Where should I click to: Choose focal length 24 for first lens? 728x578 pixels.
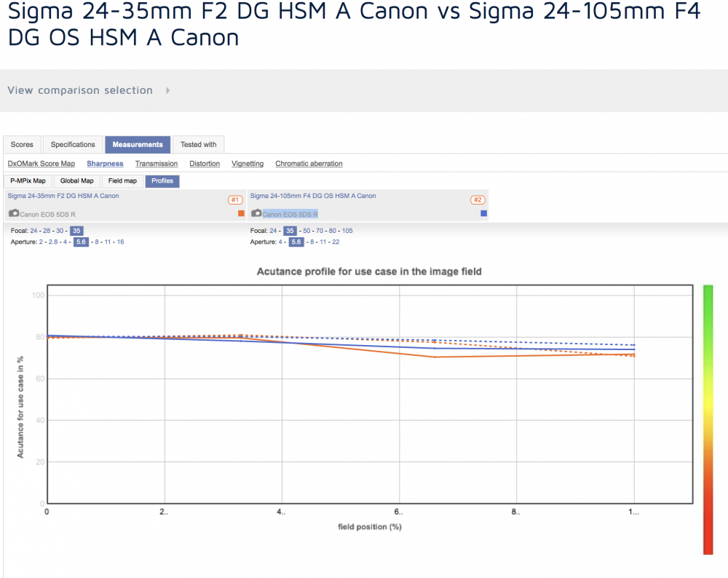click(34, 231)
